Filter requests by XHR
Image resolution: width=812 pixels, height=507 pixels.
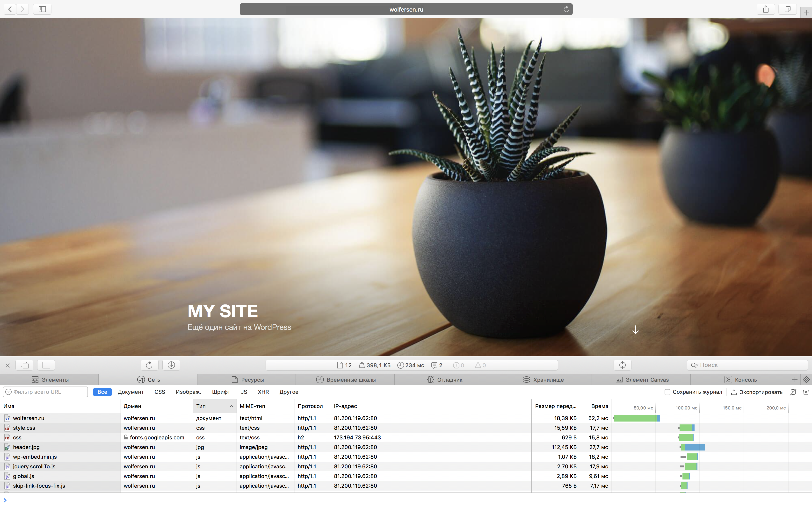point(263,392)
